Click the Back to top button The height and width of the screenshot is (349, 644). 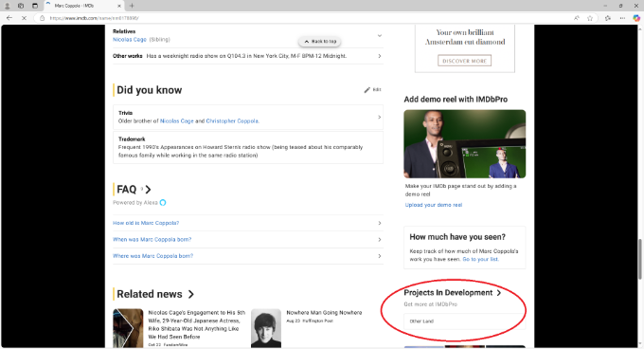coord(319,42)
